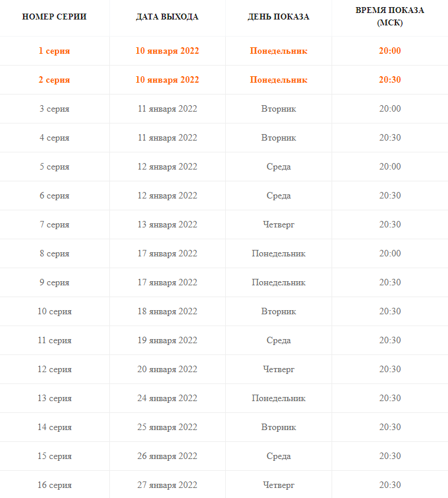Select the time cell for 9 серия
This screenshot has width=448, height=498.
(389, 282)
